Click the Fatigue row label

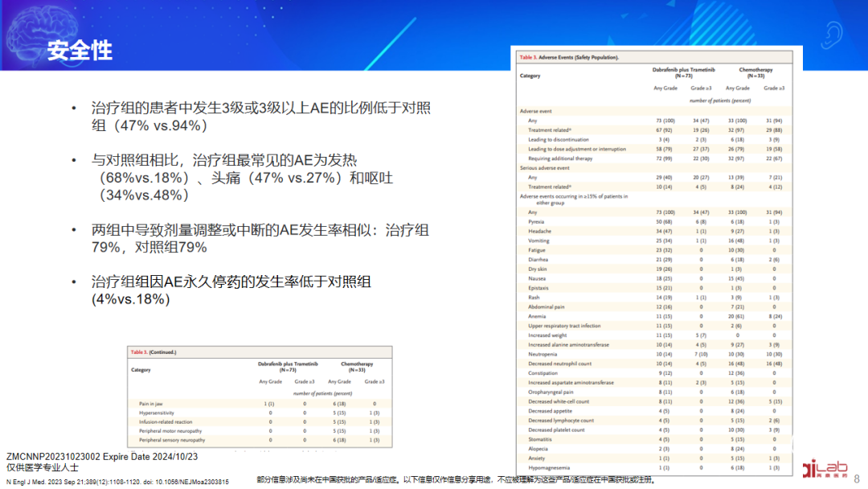click(536, 250)
